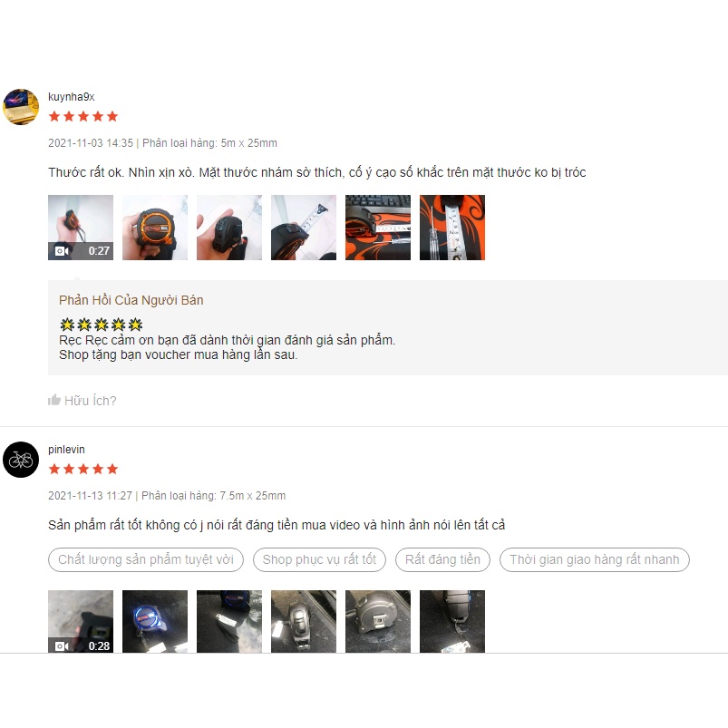
Task: Click kuynha9x's five-star rating
Action: [x=83, y=116]
